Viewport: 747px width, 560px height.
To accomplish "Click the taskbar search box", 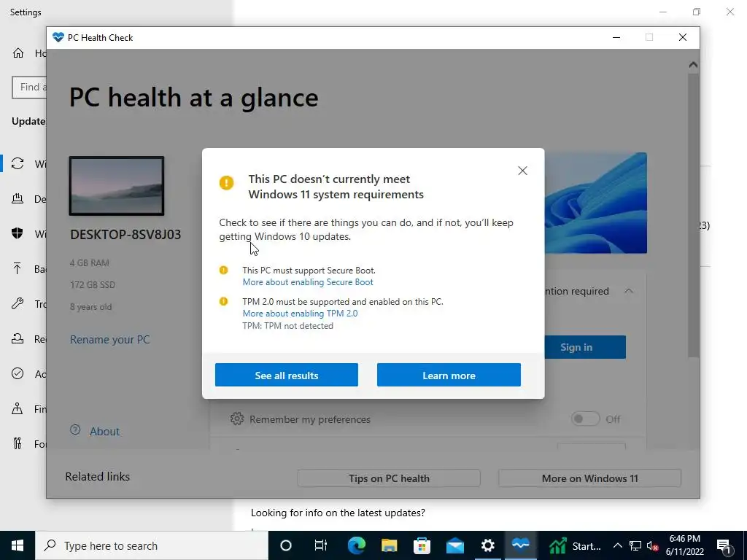I will (152, 545).
